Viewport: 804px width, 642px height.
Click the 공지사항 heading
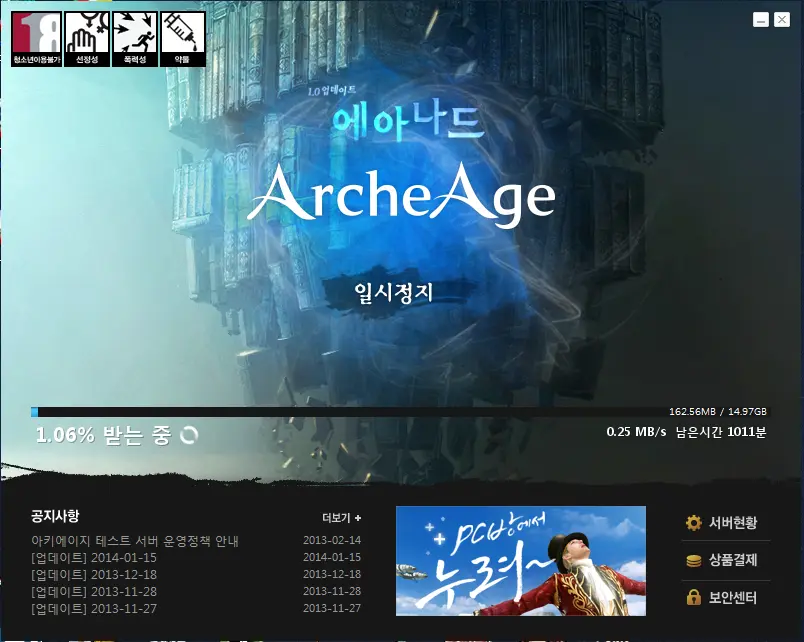pos(55,516)
